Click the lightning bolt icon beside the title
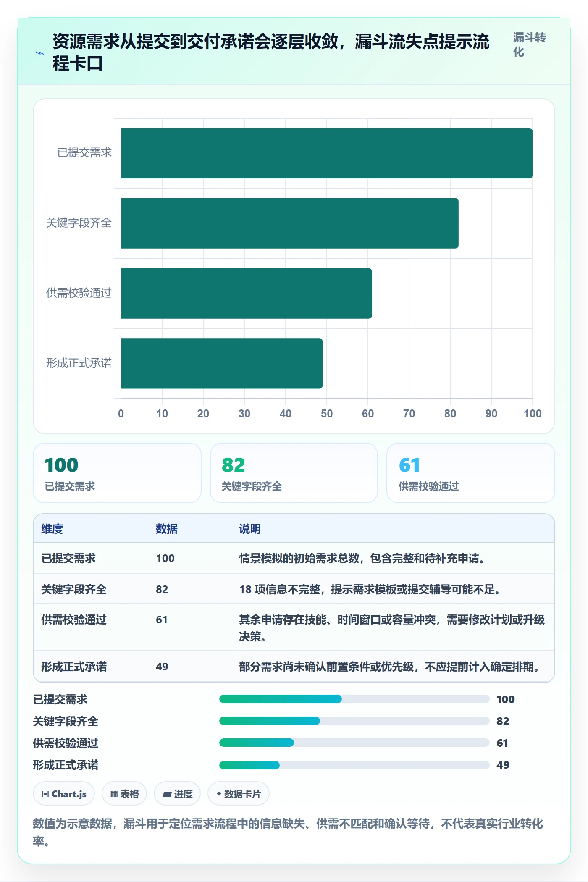The height and width of the screenshot is (882, 588). [40, 53]
